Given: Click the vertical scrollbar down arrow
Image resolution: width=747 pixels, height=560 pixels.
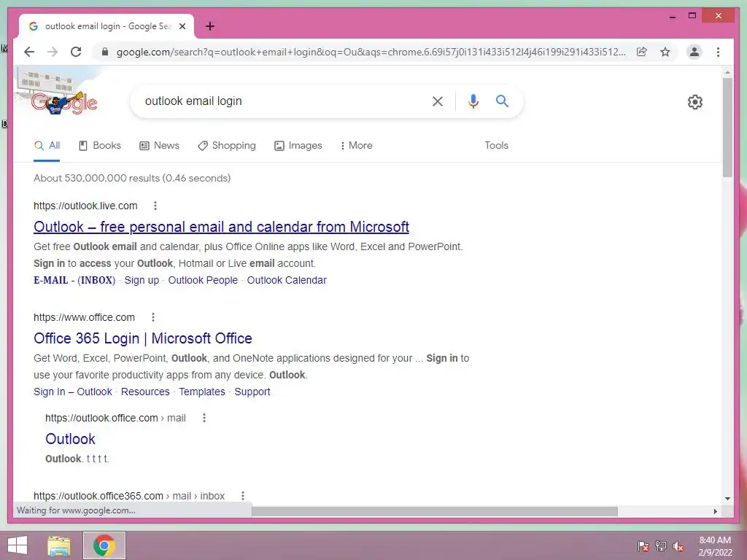Looking at the screenshot, I should (727, 499).
